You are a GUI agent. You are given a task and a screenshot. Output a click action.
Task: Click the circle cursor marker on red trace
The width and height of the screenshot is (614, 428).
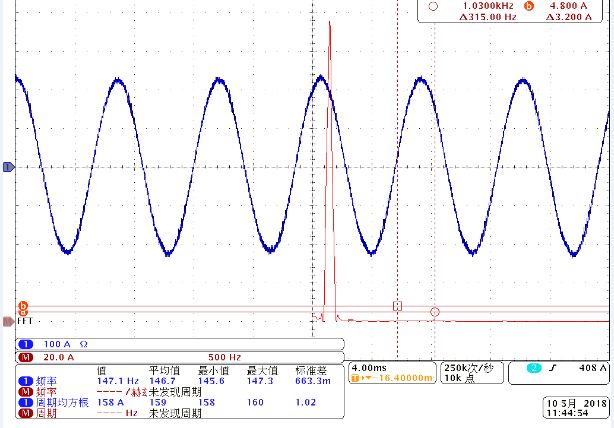pyautogui.click(x=434, y=312)
